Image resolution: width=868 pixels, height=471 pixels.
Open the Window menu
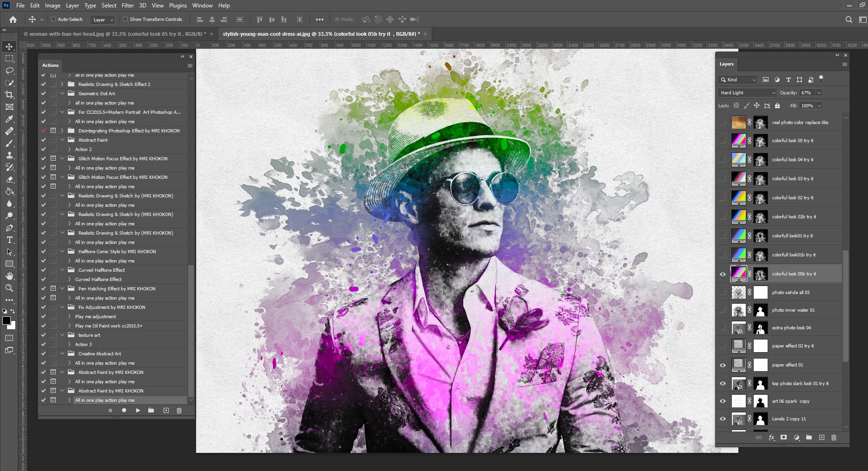click(x=202, y=6)
